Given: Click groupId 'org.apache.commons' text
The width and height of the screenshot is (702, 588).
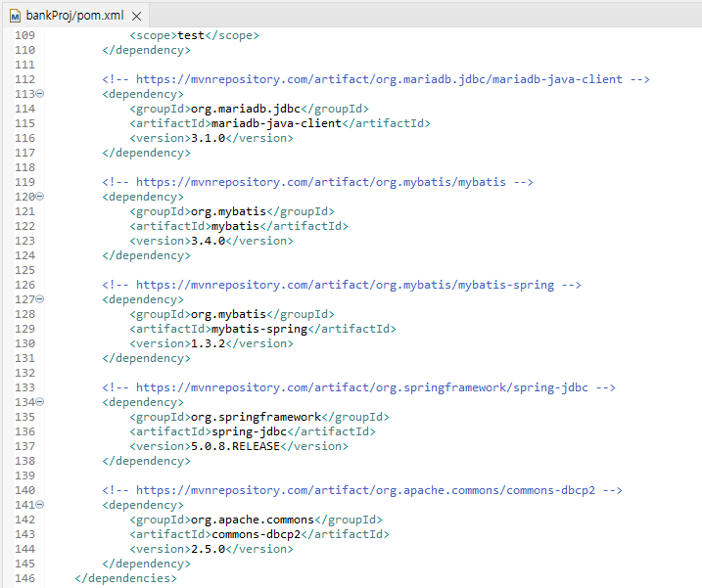Looking at the screenshot, I should pyautogui.click(x=253, y=520).
